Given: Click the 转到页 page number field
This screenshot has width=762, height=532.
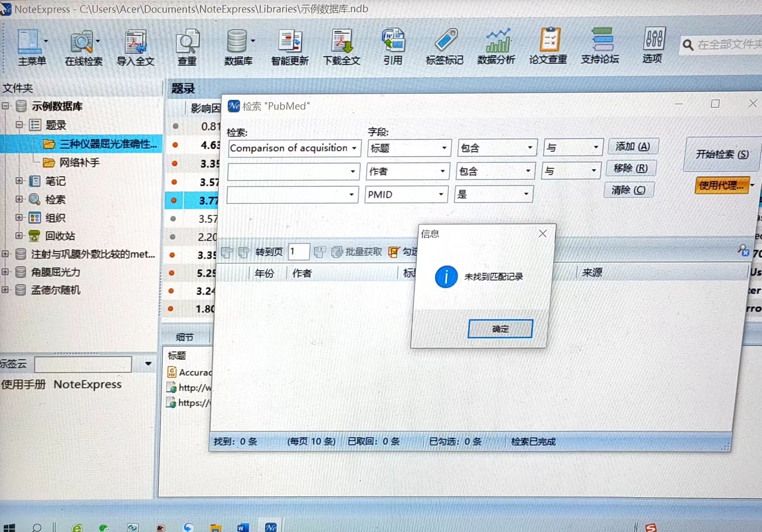Looking at the screenshot, I should point(299,252).
